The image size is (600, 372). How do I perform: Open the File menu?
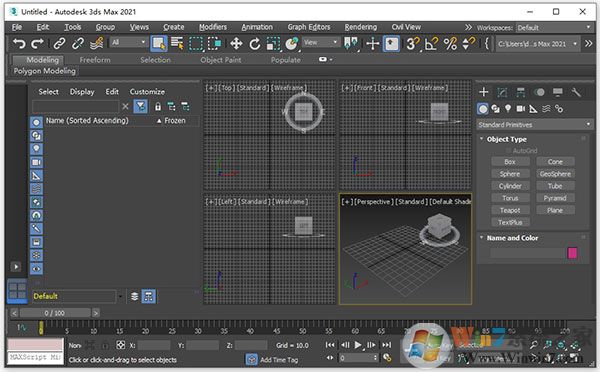[17, 27]
